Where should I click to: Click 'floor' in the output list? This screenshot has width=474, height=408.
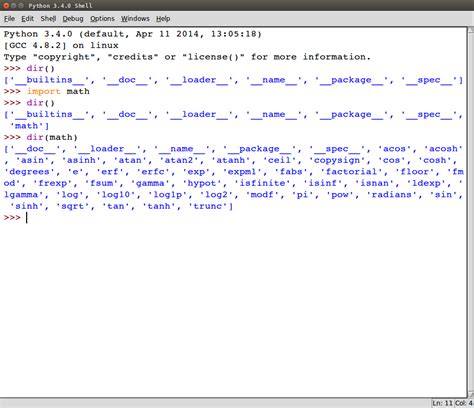(x=415, y=172)
